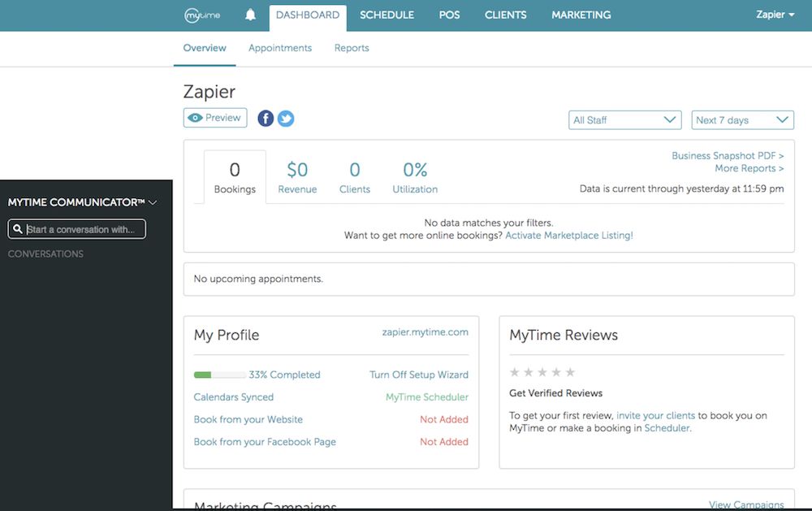Viewport: 812px width, 511px height.
Task: Open the Schedule menu item
Action: pyautogui.click(x=387, y=15)
